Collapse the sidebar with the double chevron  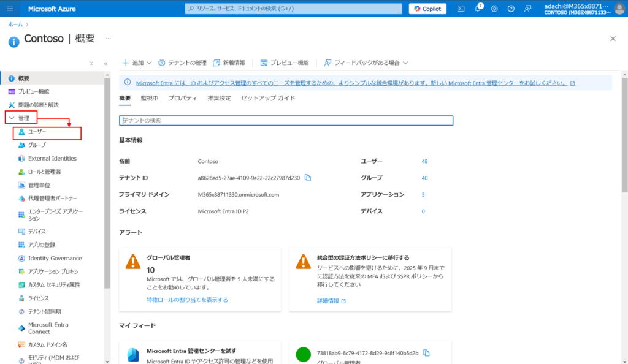point(105,63)
